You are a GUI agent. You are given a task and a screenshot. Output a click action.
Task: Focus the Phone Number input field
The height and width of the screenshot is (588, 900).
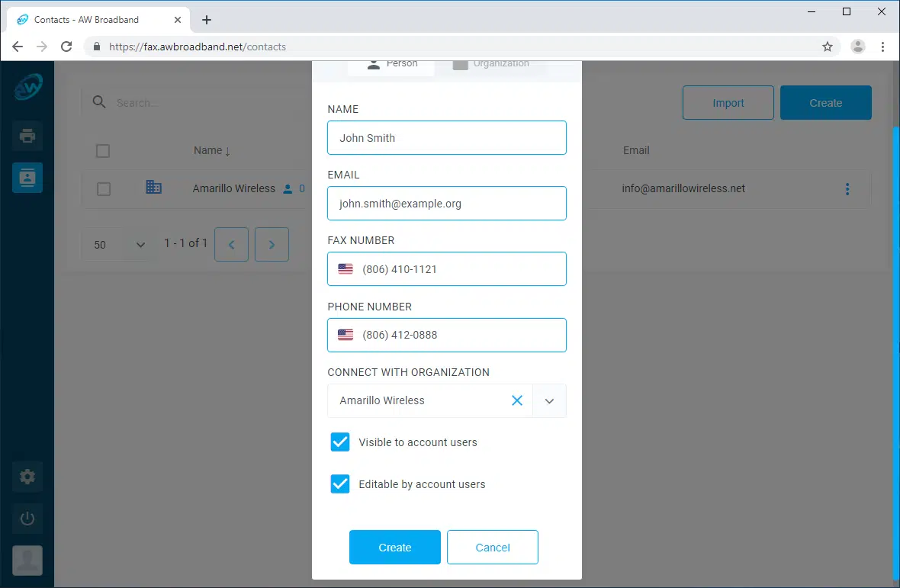[x=446, y=335]
